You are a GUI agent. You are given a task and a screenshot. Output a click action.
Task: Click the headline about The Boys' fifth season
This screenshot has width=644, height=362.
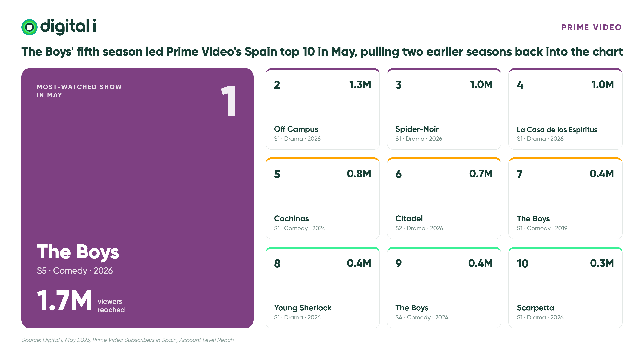322,52
